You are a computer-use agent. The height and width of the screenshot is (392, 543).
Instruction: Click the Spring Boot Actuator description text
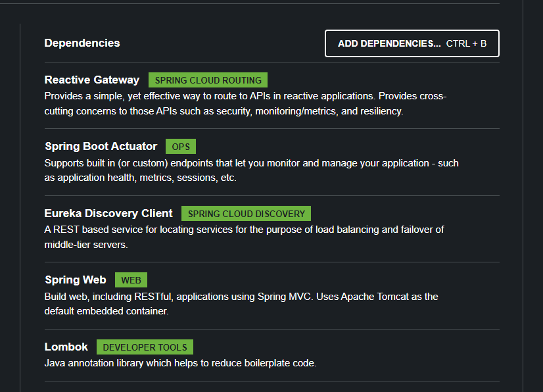click(251, 170)
